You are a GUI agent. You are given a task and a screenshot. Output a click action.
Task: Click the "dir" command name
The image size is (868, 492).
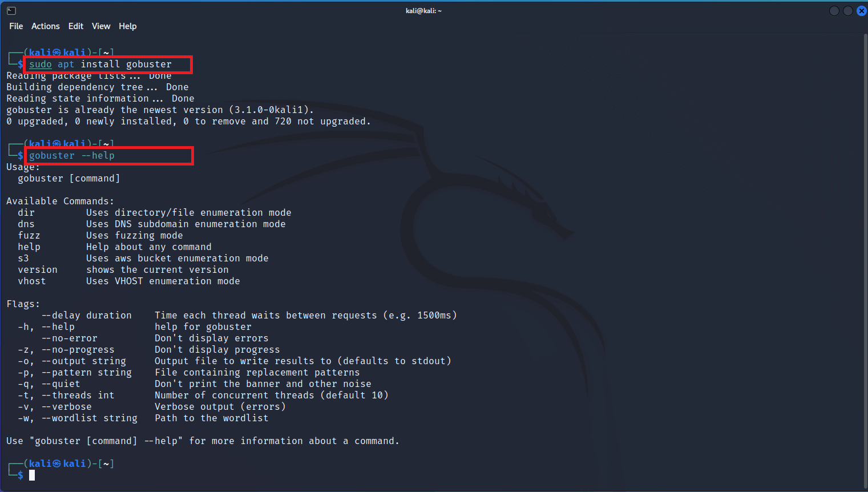click(x=26, y=213)
